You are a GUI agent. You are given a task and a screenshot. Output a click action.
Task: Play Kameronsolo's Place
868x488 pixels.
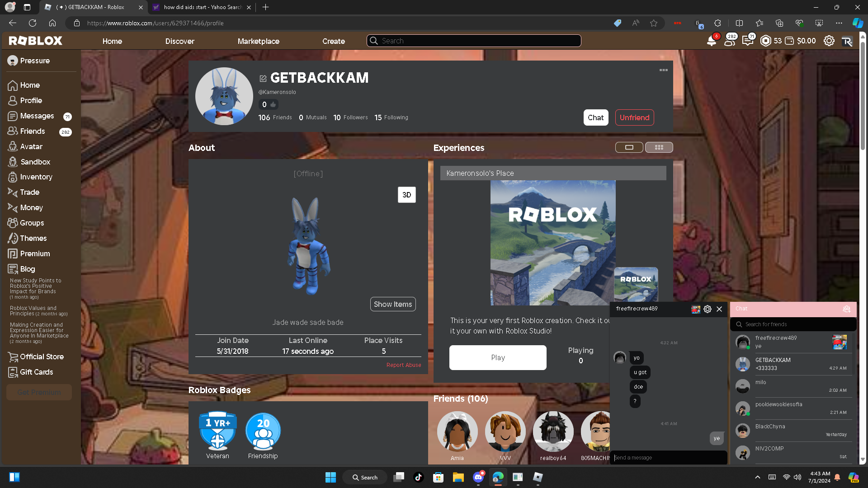pyautogui.click(x=498, y=358)
